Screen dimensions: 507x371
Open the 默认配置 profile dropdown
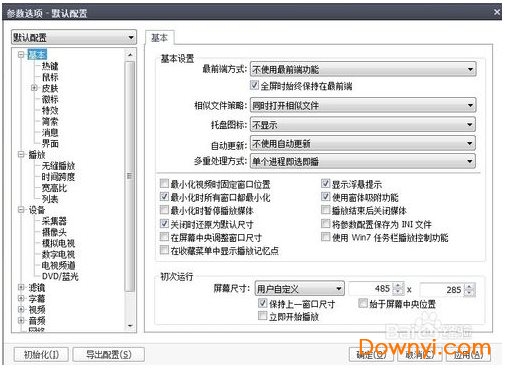pyautogui.click(x=74, y=37)
